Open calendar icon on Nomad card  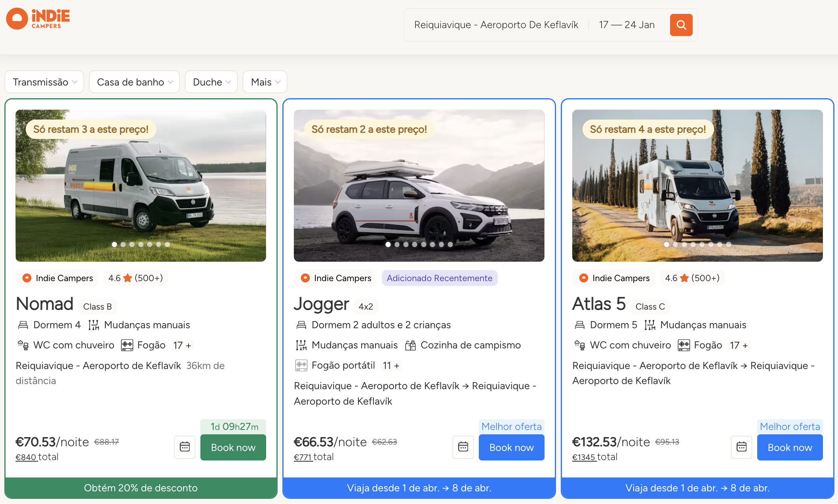(185, 447)
